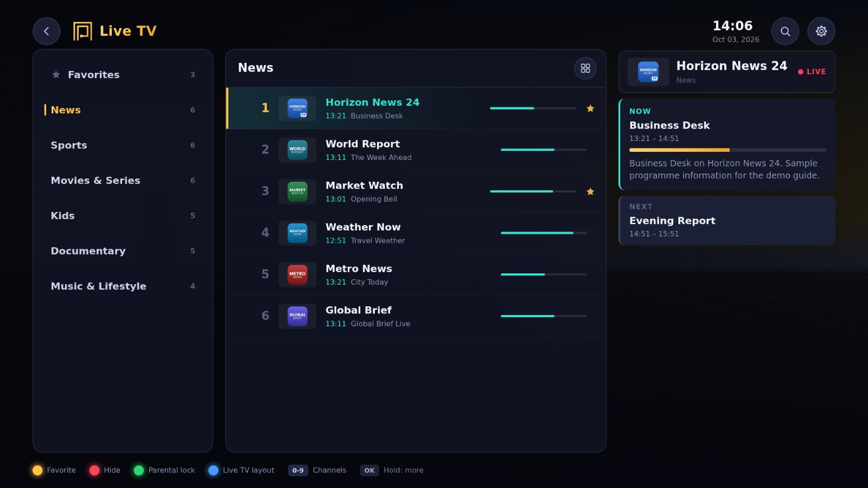Go back using the arrow button
The width and height of the screenshot is (868, 488).
coord(46,31)
